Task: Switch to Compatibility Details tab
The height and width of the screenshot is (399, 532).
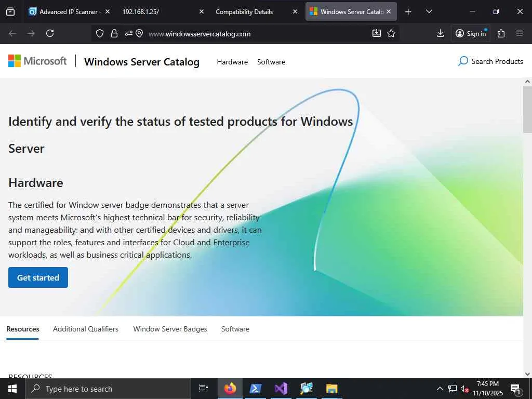Action: coord(257,11)
